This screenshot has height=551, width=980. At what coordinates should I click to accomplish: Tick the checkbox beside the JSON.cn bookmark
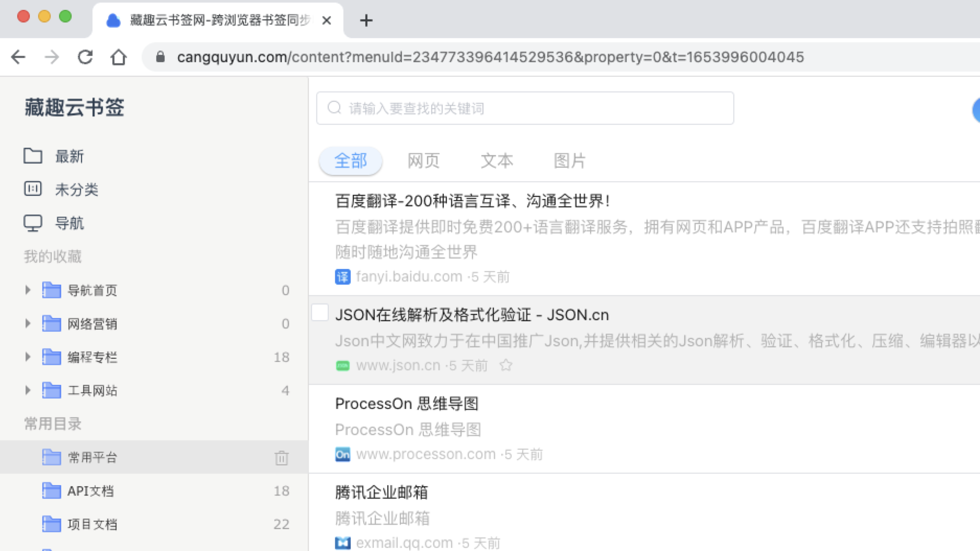pos(320,312)
